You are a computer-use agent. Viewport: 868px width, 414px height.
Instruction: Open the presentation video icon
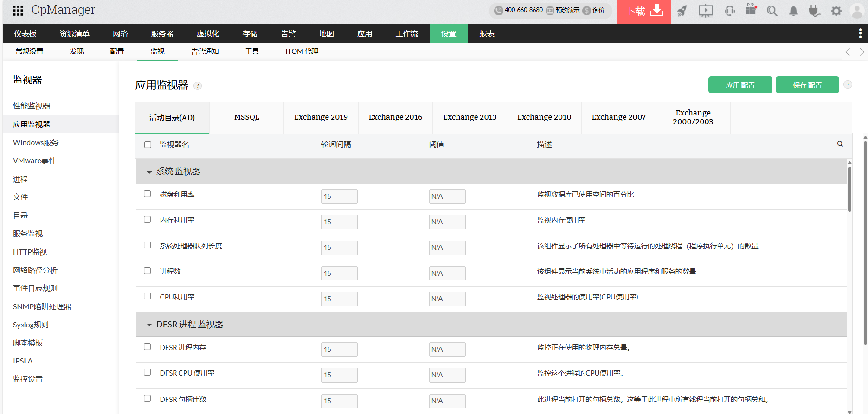click(x=705, y=11)
